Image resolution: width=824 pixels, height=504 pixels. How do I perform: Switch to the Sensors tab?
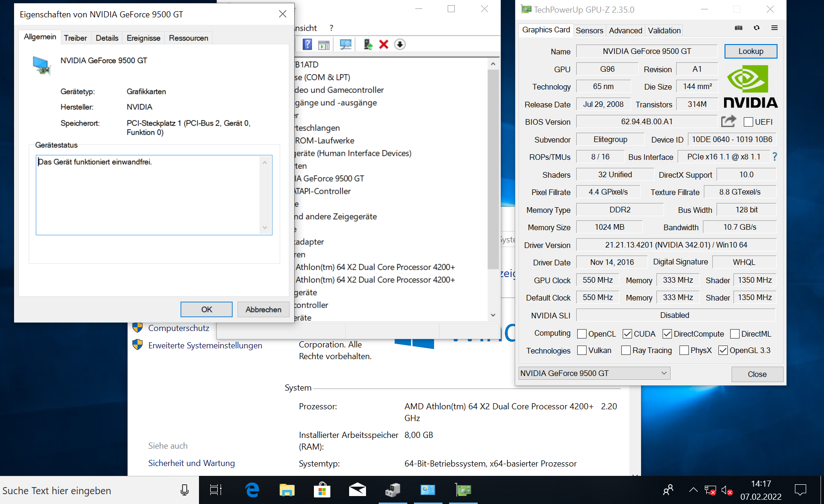589,30
